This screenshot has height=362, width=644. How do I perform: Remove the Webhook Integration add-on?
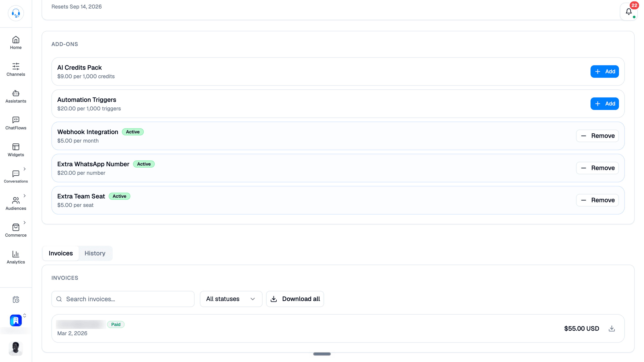click(597, 136)
